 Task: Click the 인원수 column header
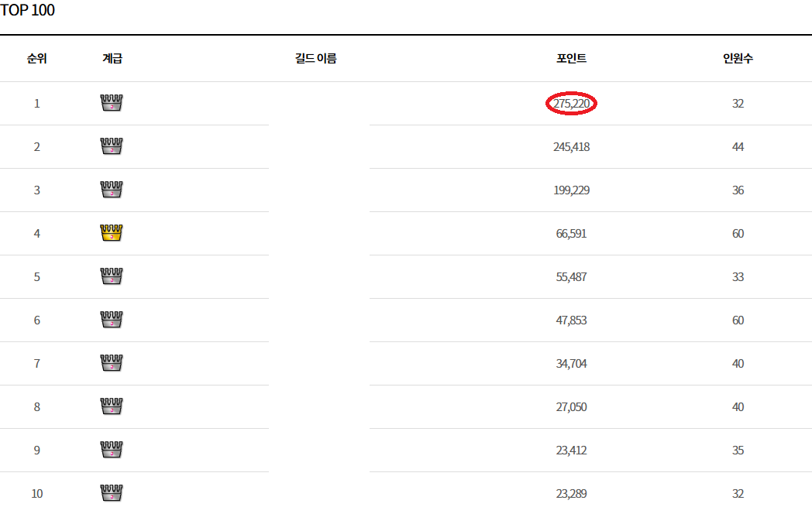pos(738,59)
